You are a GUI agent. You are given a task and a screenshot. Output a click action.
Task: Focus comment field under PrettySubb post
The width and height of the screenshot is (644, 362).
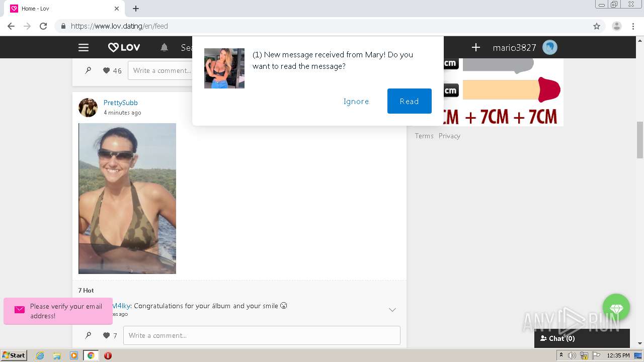click(262, 335)
